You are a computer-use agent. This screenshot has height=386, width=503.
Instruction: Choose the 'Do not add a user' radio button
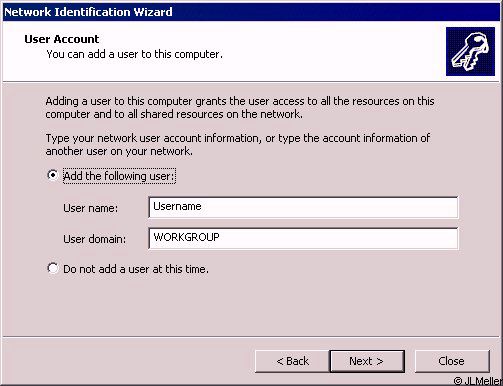pyautogui.click(x=53, y=268)
